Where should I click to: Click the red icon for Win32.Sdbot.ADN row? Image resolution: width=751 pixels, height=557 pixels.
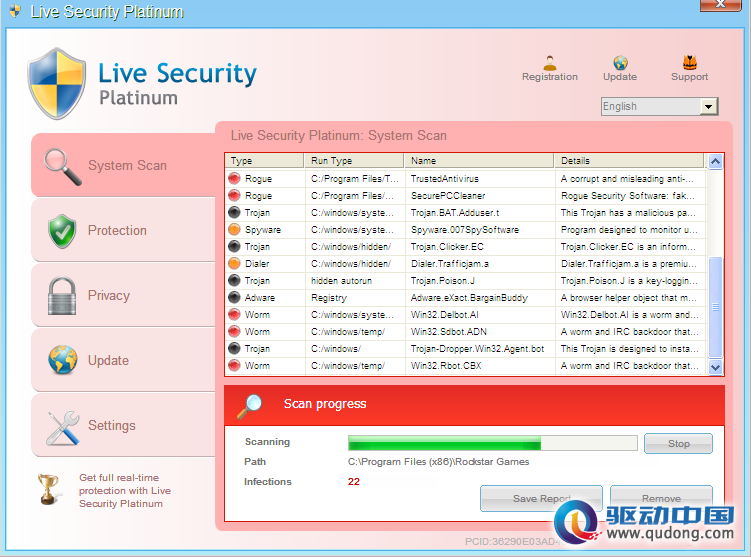coord(234,331)
